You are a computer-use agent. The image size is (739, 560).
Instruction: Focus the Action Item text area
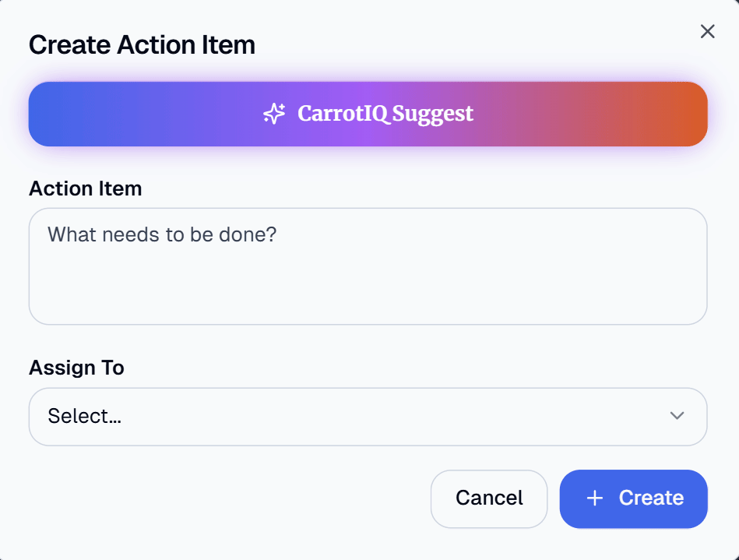coord(368,266)
